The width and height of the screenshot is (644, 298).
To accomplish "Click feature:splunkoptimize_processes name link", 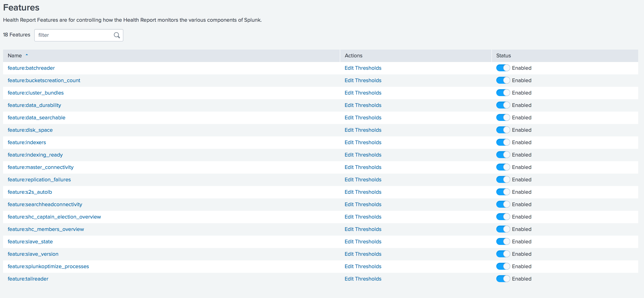I will [48, 266].
